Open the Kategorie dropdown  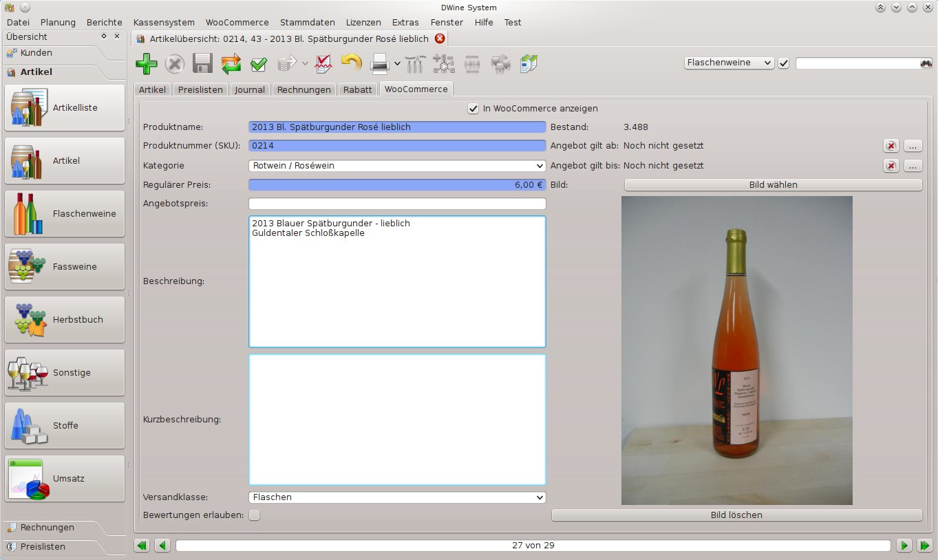396,166
